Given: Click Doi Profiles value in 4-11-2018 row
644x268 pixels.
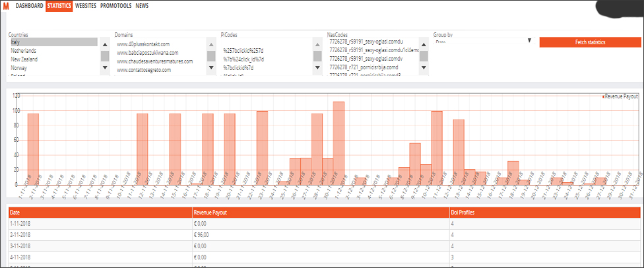Looking at the screenshot, I should [x=546, y=257].
